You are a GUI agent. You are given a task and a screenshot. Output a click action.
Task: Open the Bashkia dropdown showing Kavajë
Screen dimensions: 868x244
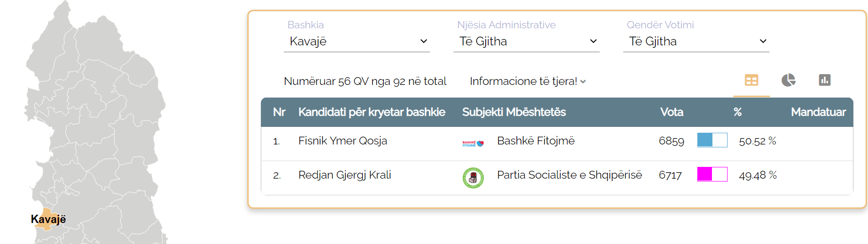coord(357,41)
